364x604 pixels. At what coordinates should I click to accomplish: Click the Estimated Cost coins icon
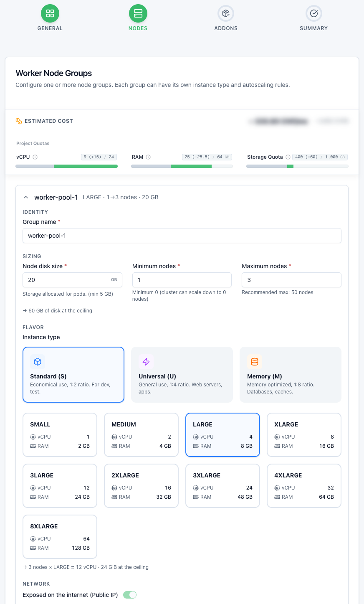[19, 121]
